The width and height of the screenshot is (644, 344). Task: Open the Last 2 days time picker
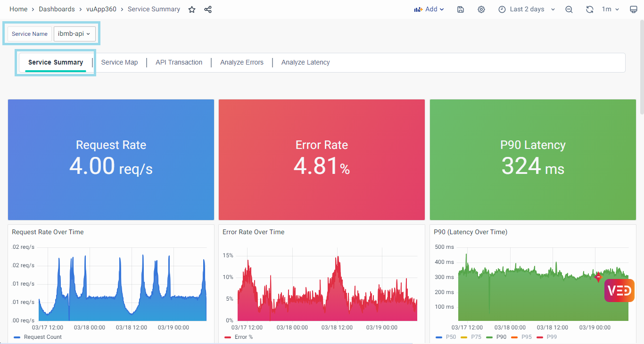pyautogui.click(x=527, y=9)
